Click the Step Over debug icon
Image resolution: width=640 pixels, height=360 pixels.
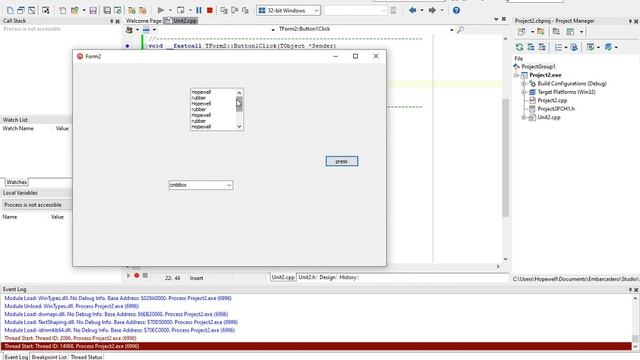click(235, 10)
